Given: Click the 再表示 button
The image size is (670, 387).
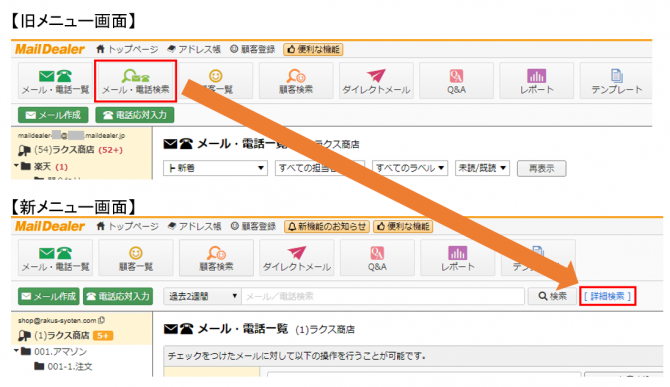Looking at the screenshot, I should 542,168.
